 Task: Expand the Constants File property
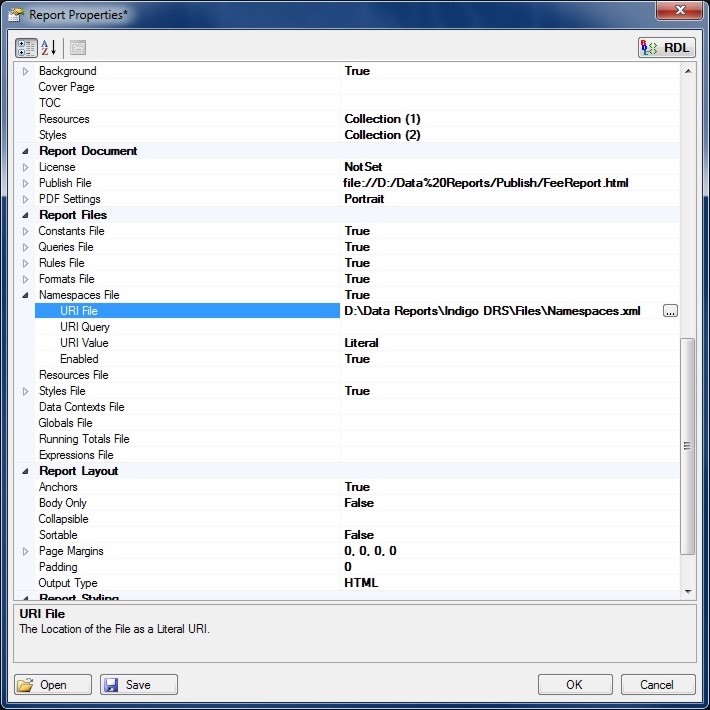click(x=26, y=231)
